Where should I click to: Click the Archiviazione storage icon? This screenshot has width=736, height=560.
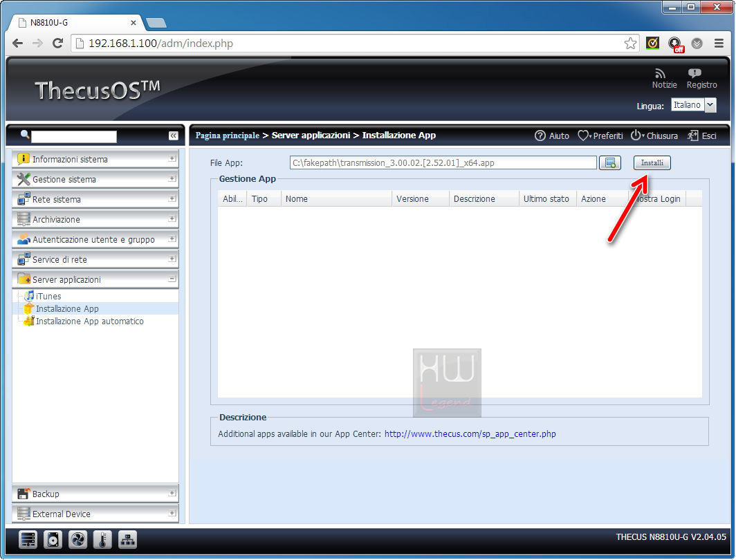click(x=23, y=219)
